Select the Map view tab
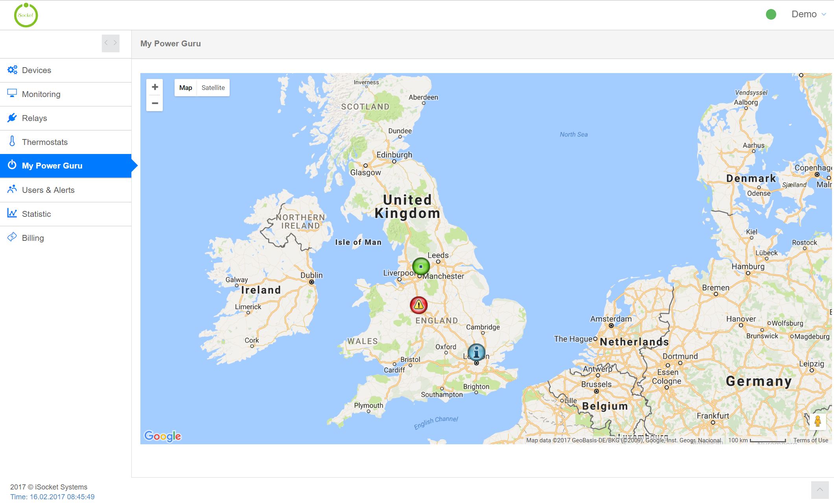This screenshot has height=504, width=834. [x=186, y=87]
